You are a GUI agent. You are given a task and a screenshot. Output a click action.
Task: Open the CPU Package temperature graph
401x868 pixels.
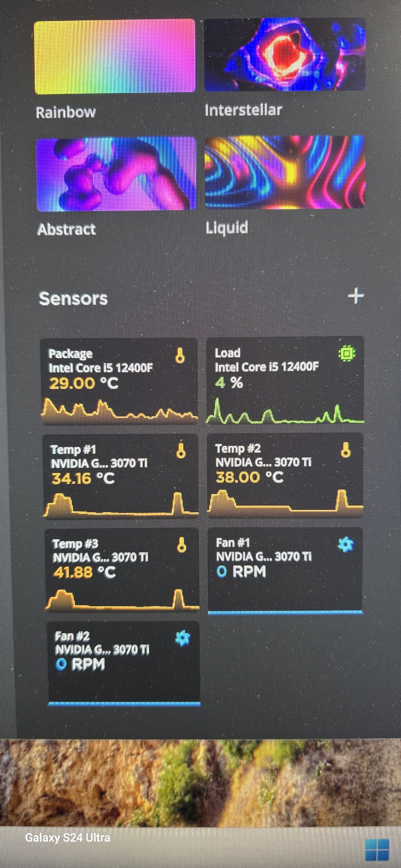120,410
